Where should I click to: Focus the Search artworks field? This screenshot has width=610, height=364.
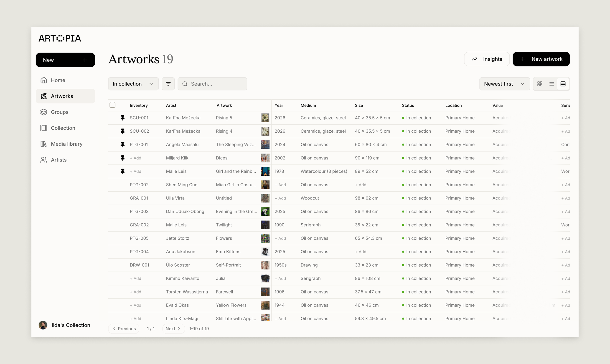pos(212,84)
